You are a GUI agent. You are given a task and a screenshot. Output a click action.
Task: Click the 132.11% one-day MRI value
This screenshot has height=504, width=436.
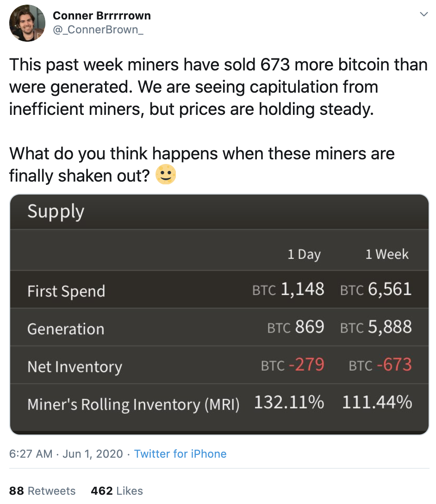pos(289,403)
